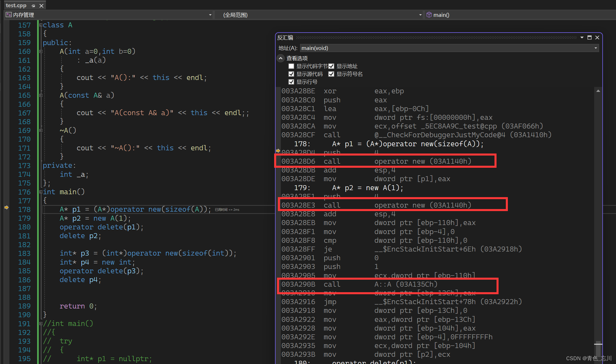
Task: Enable the 显示代码字节 checkbox
Action: point(291,66)
